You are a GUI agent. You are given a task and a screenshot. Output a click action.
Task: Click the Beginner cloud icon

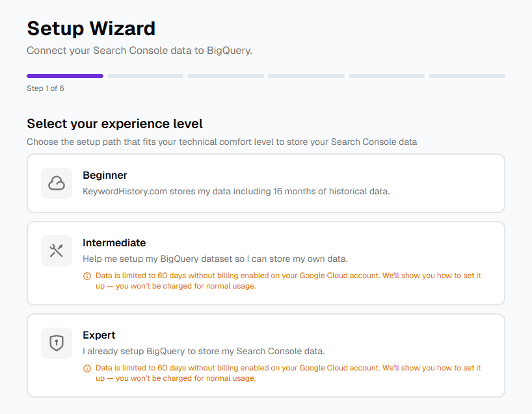click(x=57, y=183)
